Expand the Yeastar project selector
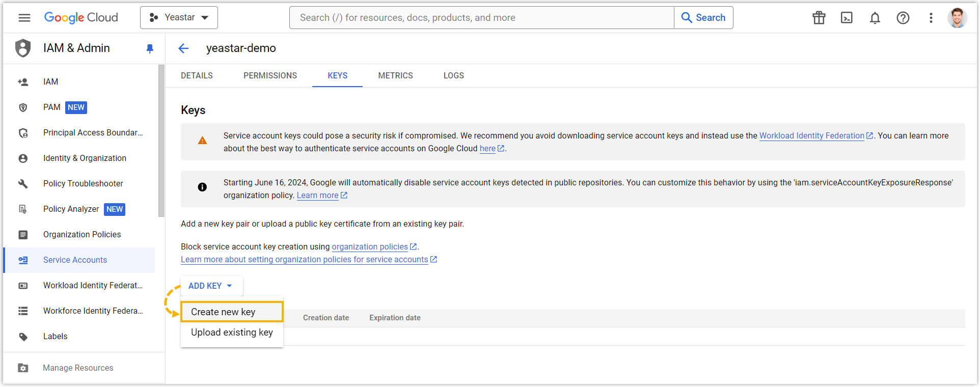 point(179,18)
